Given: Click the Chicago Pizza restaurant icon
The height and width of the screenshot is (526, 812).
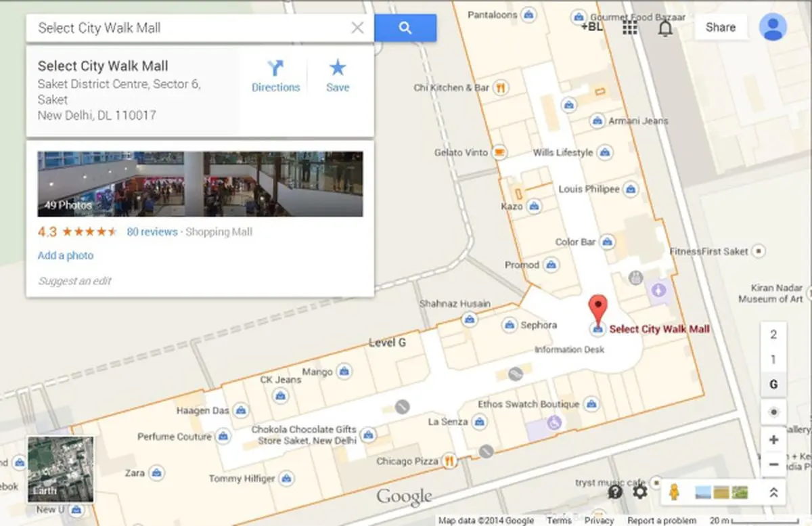Looking at the screenshot, I should point(449,462).
